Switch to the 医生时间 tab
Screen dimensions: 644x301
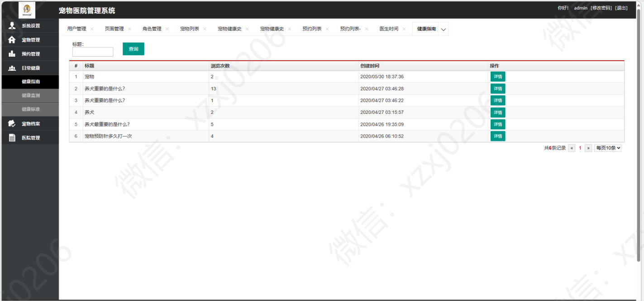click(x=389, y=29)
